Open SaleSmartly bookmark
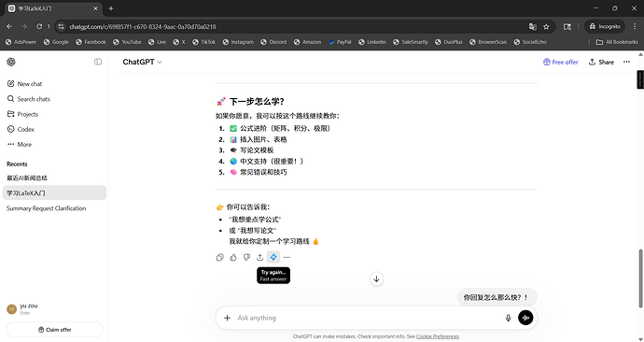The height and width of the screenshot is (342, 644). coord(411,42)
